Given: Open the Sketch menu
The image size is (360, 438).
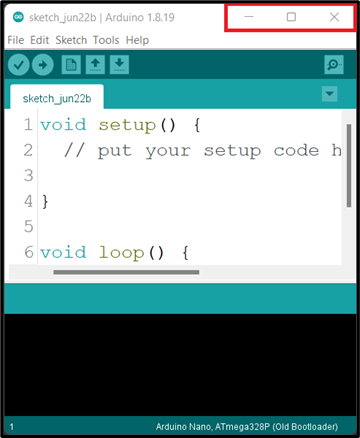Looking at the screenshot, I should [71, 40].
